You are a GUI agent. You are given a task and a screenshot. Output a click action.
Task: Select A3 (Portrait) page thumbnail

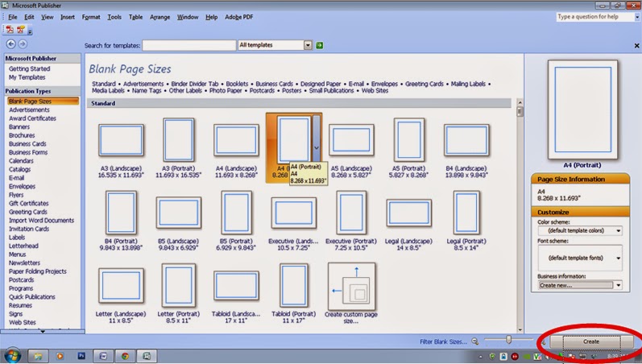[179, 139]
